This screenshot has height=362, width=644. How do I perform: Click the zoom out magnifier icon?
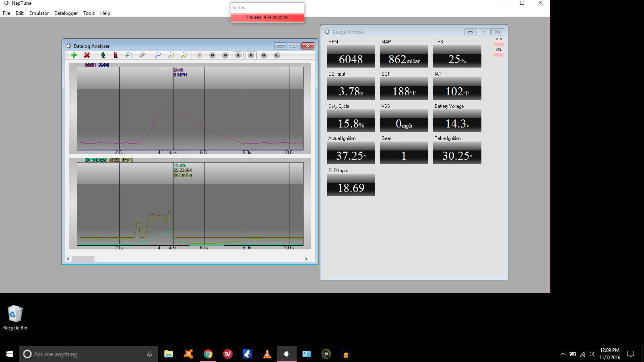coord(184,56)
